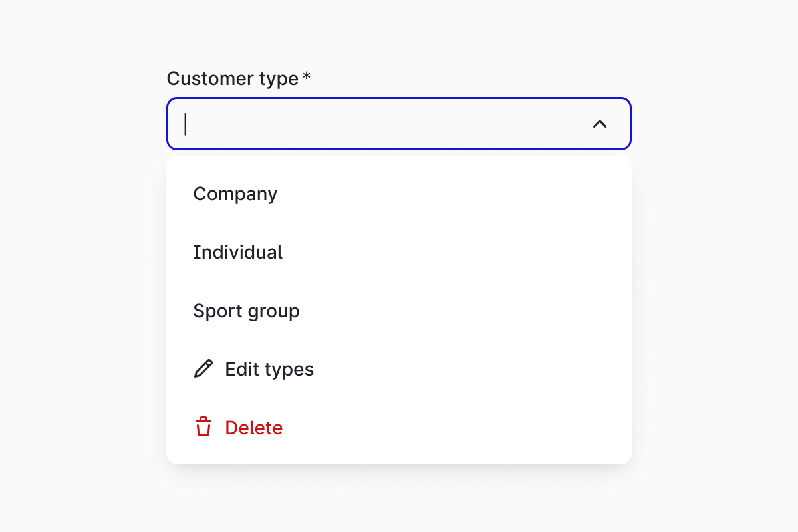Hit the edit pencil glyph in the list
The image size is (798, 532).
[x=203, y=369]
